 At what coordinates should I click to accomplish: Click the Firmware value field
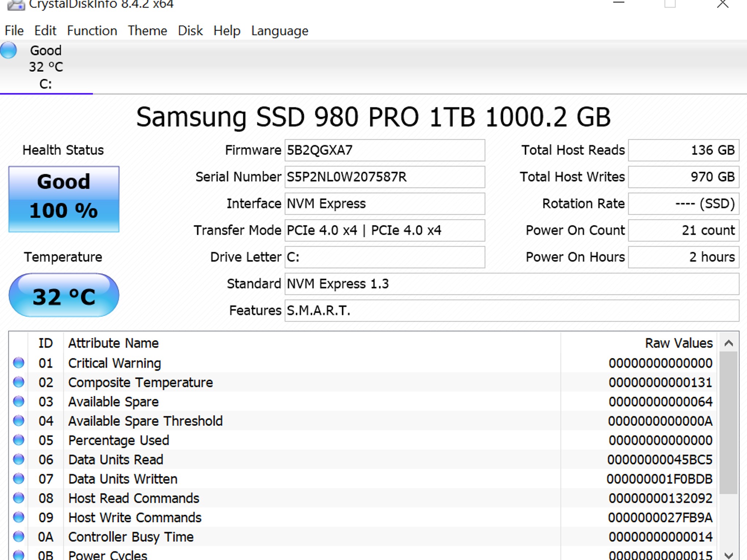pyautogui.click(x=384, y=150)
